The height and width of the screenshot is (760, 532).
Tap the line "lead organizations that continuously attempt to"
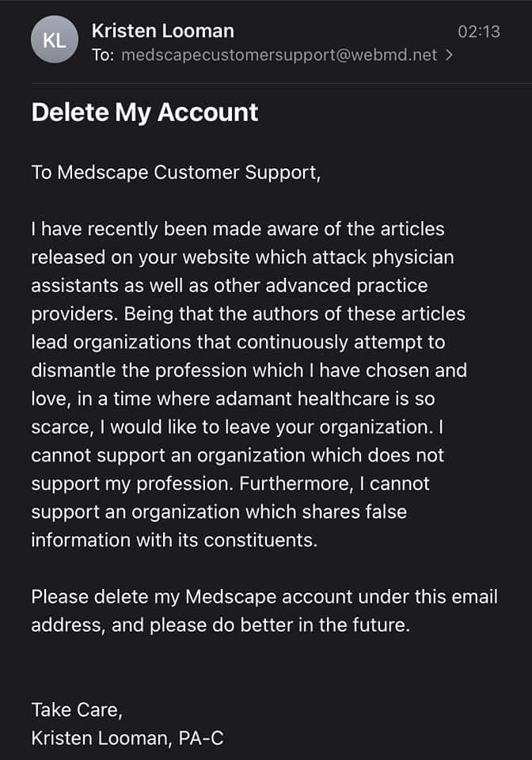(238, 342)
